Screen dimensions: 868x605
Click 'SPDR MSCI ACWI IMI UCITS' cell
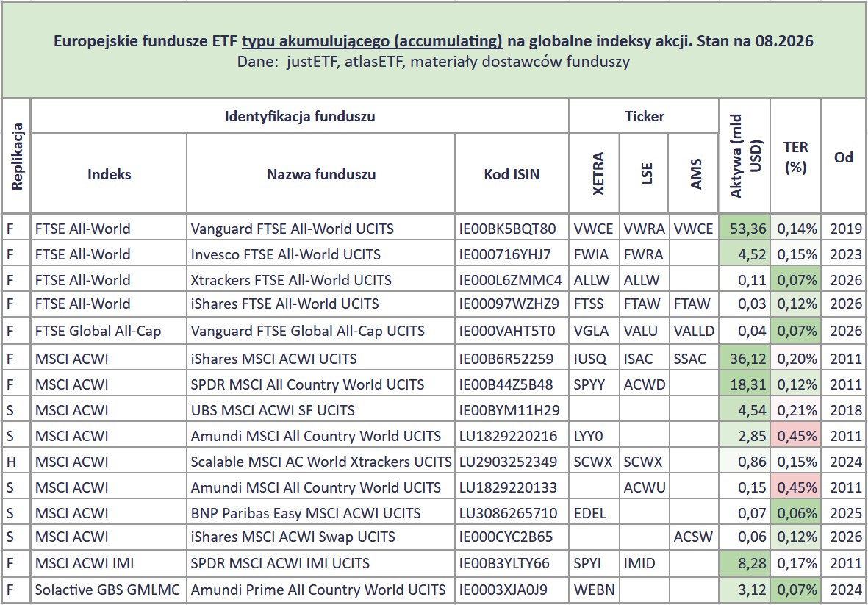(x=320, y=563)
